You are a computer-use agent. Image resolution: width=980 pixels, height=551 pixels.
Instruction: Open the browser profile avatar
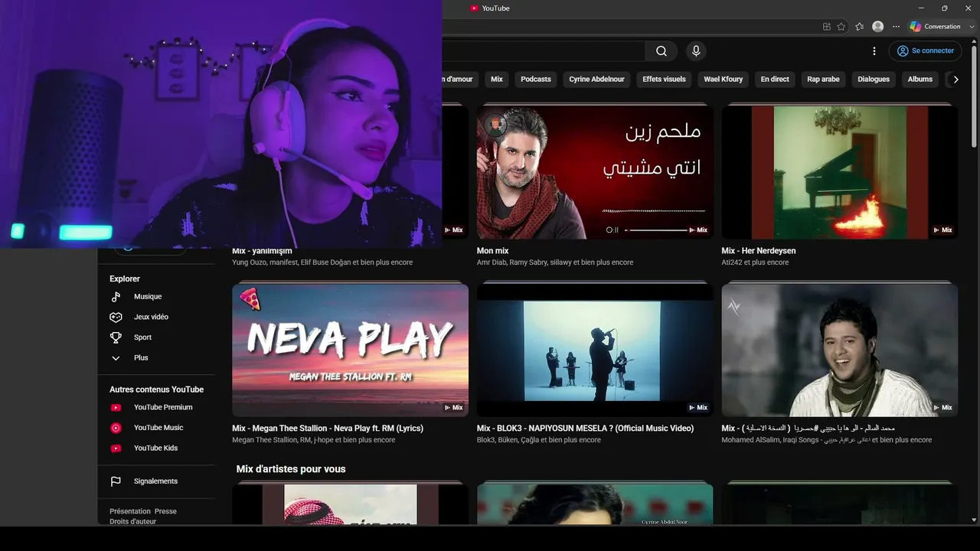point(877,27)
